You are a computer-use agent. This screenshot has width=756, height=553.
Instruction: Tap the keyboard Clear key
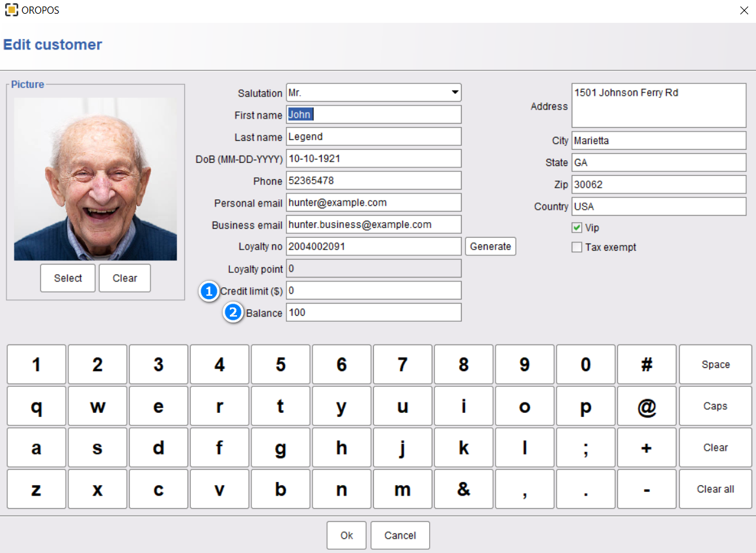[x=716, y=447]
